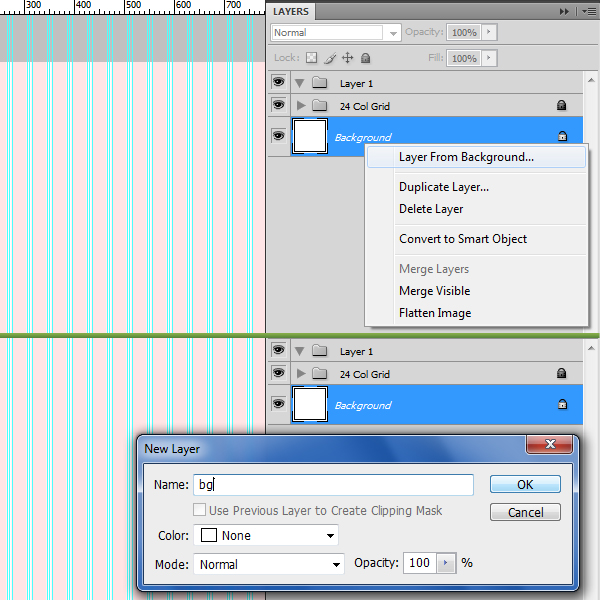Click the lock all padlock icon
The image size is (600, 600).
pyautogui.click(x=366, y=58)
